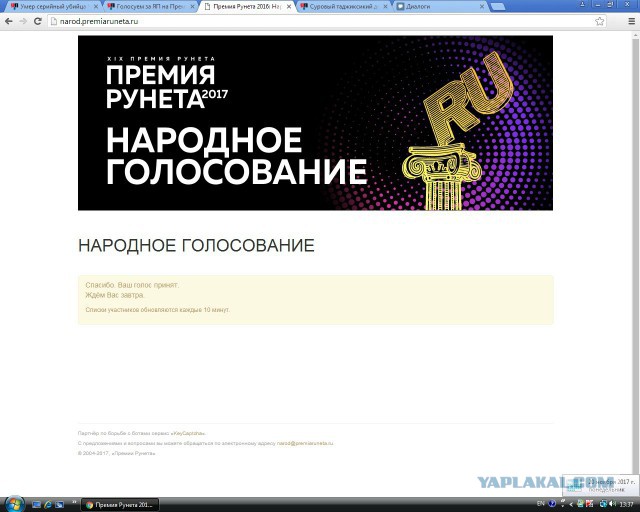This screenshot has height=512, width=640.
Task: Click the browser forward arrow
Action: pyautogui.click(x=23, y=21)
